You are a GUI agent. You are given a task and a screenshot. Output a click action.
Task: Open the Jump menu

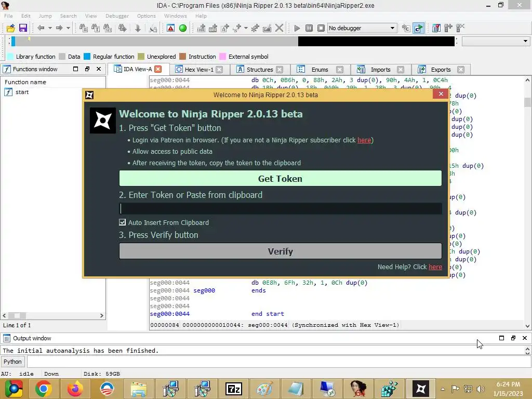click(45, 16)
